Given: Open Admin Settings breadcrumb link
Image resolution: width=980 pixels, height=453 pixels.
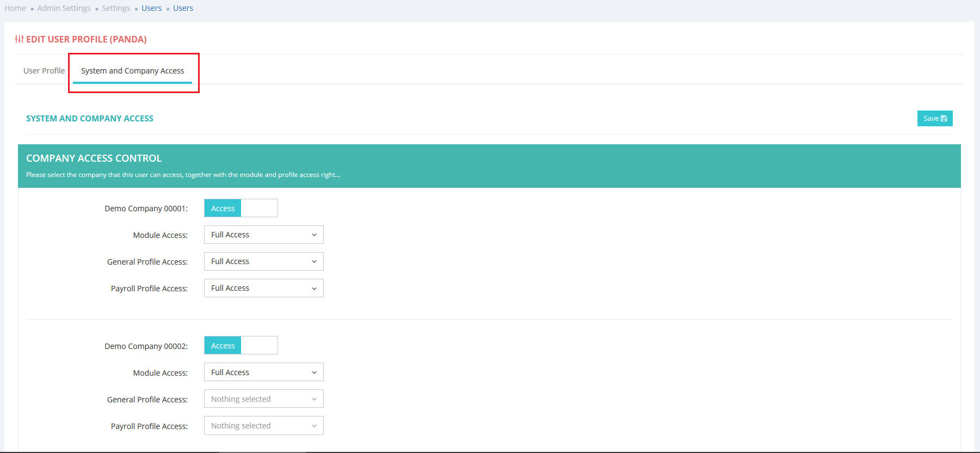Looking at the screenshot, I should point(64,8).
